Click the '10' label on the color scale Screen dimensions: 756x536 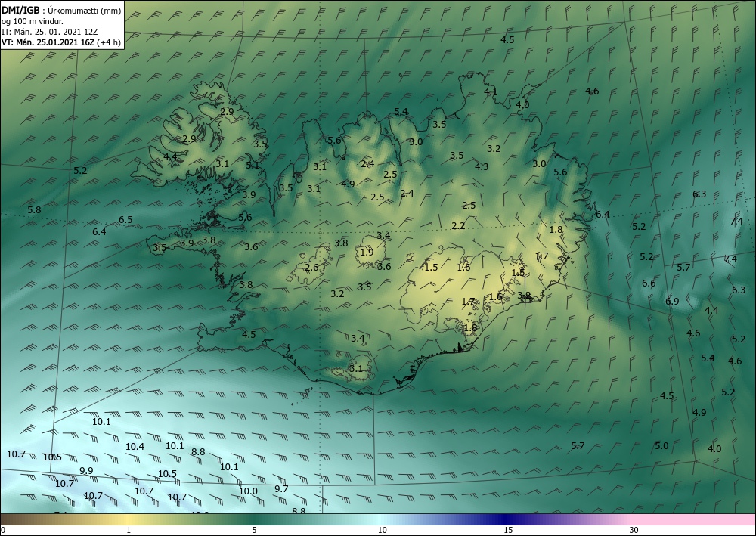382,531
